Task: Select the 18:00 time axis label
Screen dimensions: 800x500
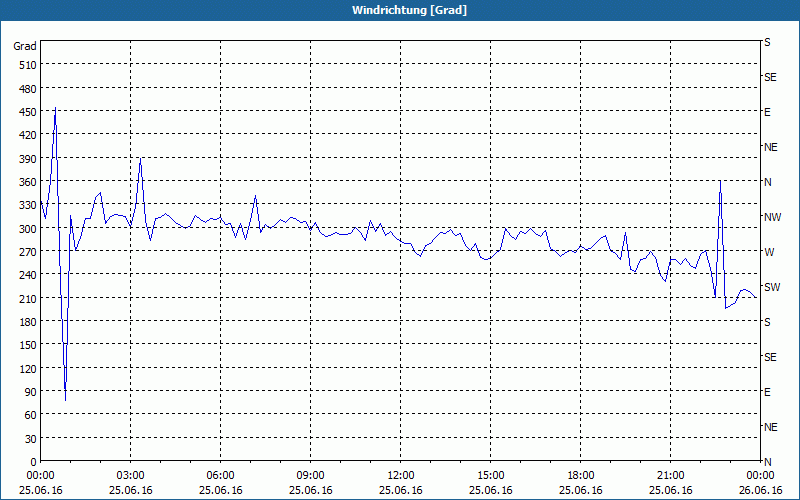Action: (x=581, y=476)
